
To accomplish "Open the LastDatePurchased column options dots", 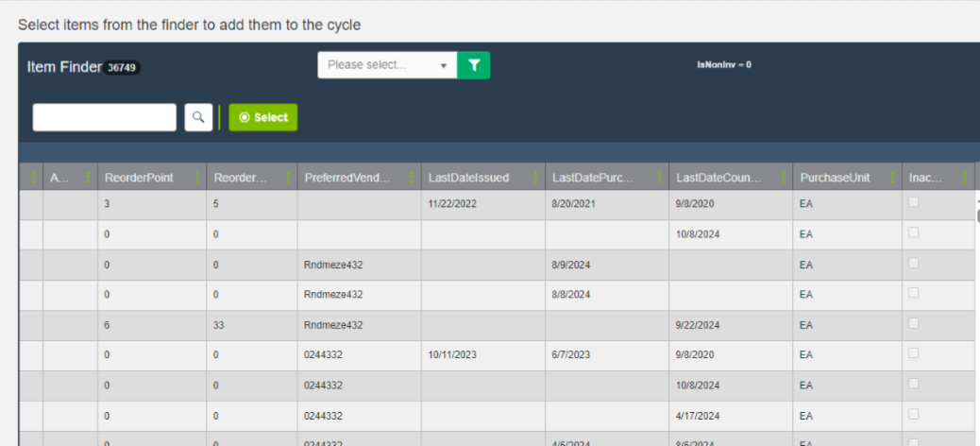I will pyautogui.click(x=660, y=178).
